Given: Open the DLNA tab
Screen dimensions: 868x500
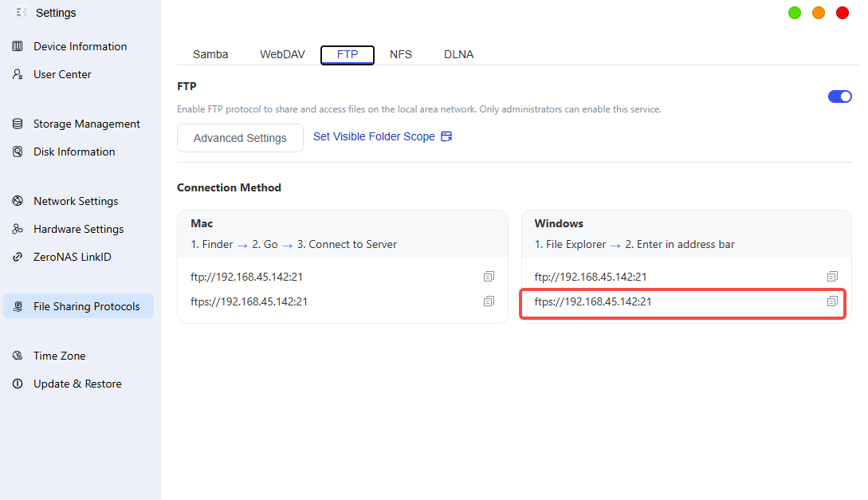Looking at the screenshot, I should click(x=459, y=54).
